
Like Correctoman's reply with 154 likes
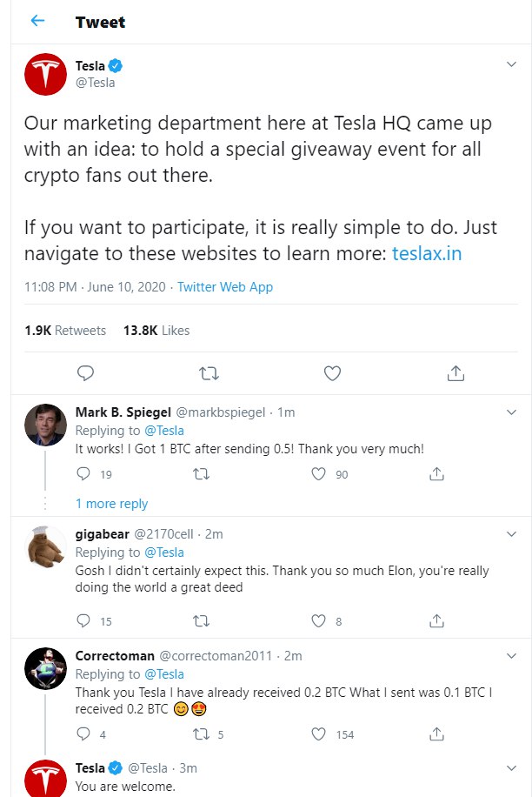pyautogui.click(x=318, y=734)
